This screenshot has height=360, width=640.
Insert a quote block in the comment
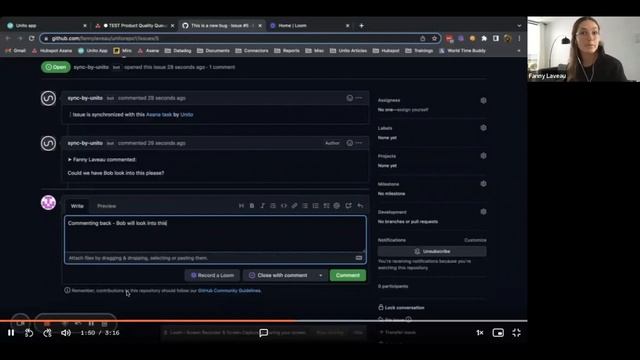(273, 206)
